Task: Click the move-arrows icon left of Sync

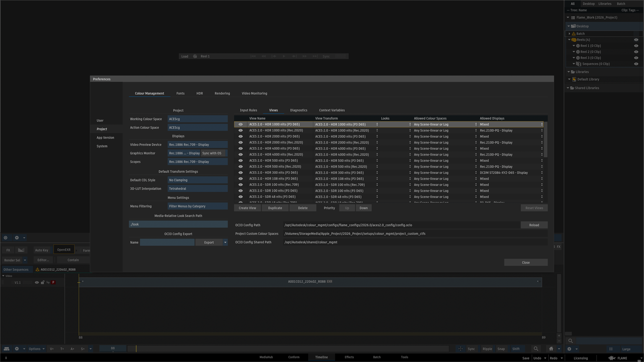Action: pos(460,349)
